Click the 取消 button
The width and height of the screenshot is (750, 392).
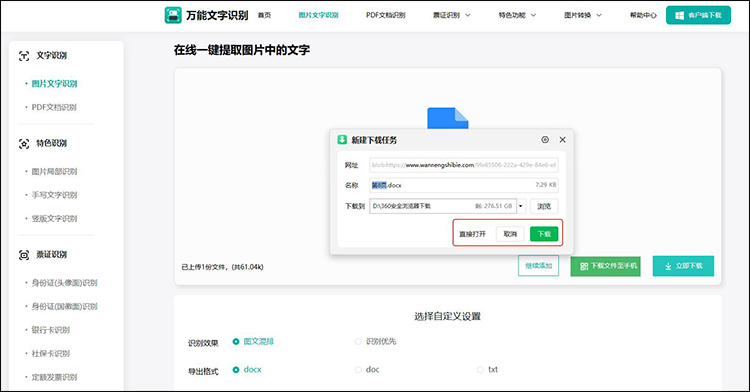coord(510,234)
